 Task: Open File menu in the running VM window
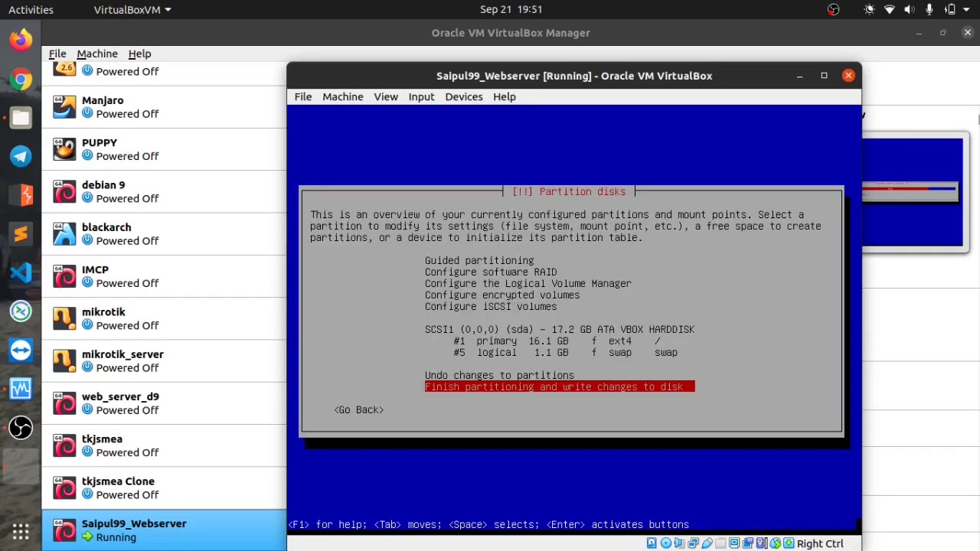(x=303, y=96)
